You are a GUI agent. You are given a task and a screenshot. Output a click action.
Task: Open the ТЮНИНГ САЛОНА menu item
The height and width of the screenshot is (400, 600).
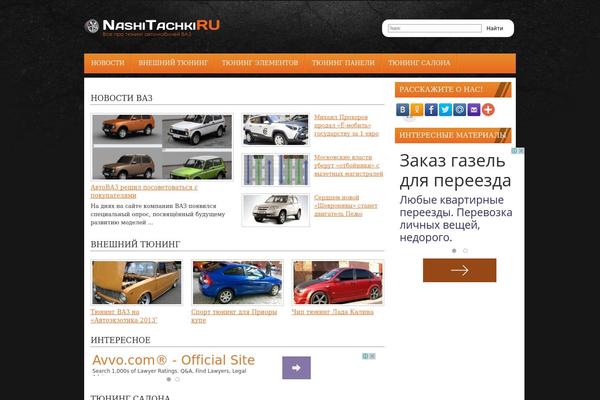click(x=419, y=63)
